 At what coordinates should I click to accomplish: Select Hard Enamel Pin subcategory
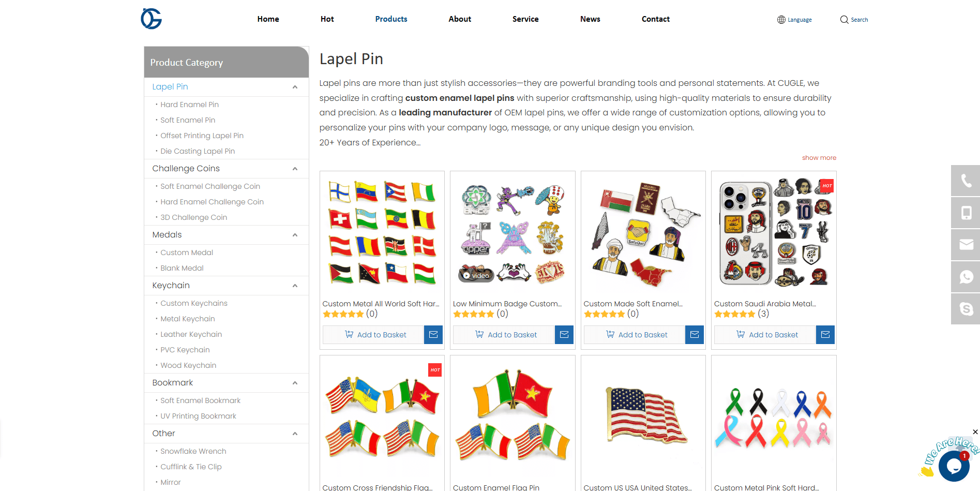[189, 105]
